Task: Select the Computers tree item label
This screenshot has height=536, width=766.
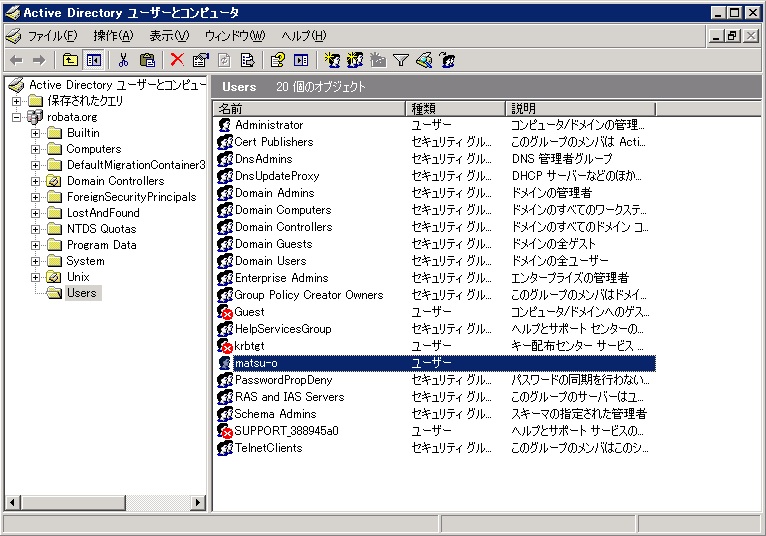Action: (94, 149)
